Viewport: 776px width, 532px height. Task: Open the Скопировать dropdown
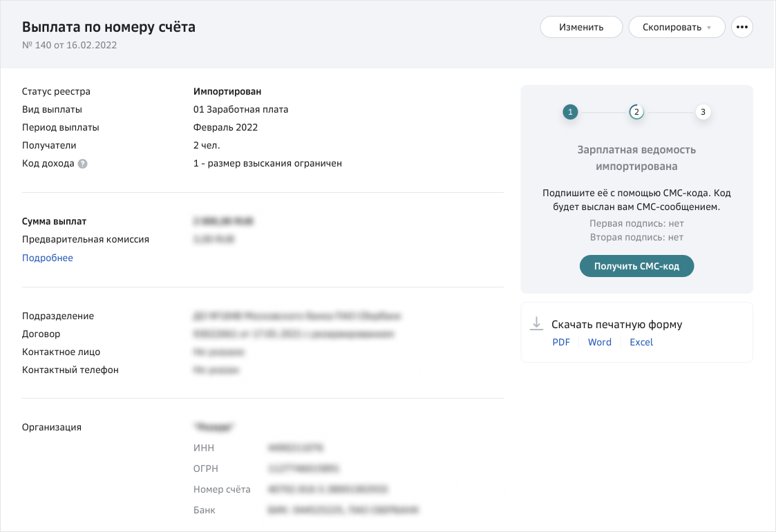[x=676, y=27]
